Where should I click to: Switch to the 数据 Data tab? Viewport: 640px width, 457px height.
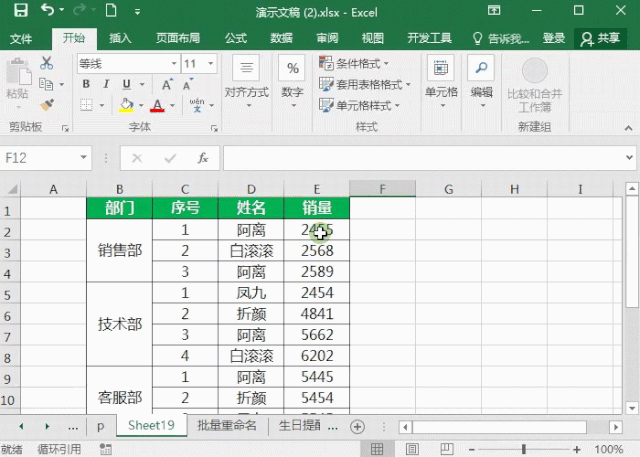[x=282, y=38]
